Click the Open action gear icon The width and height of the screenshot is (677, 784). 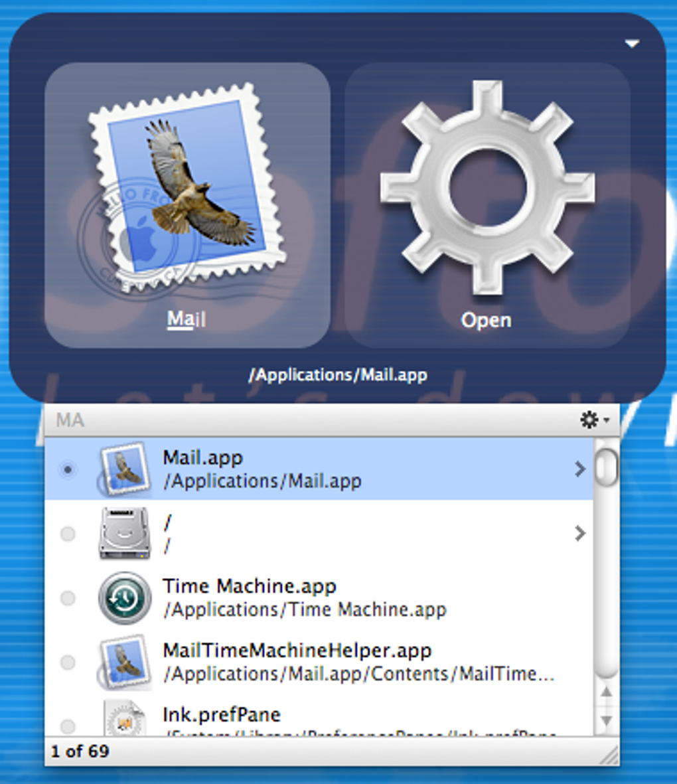(x=487, y=187)
